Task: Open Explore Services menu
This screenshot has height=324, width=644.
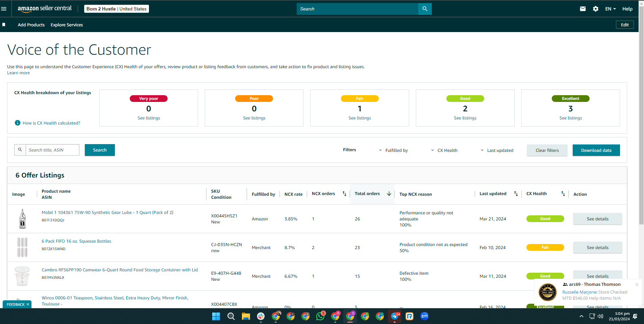Action: click(x=67, y=25)
